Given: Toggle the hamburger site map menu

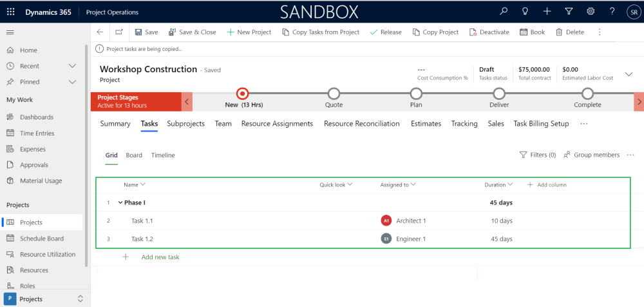Looking at the screenshot, I should click(x=10, y=32).
